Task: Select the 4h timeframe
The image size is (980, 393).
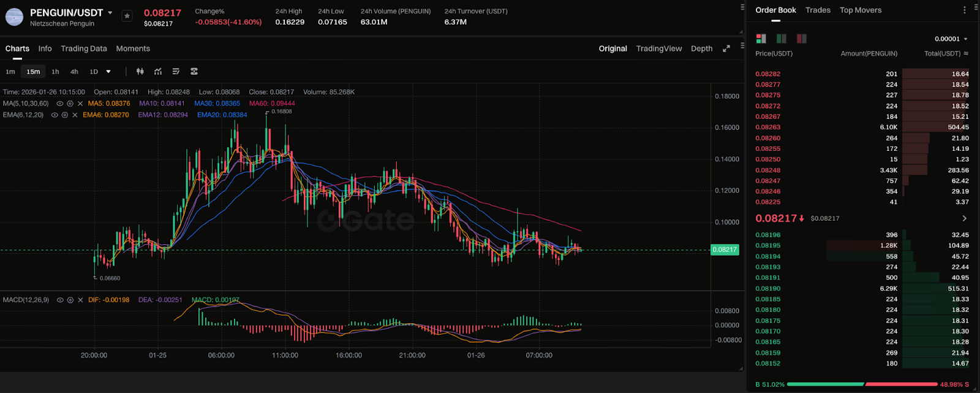Action: click(74, 72)
